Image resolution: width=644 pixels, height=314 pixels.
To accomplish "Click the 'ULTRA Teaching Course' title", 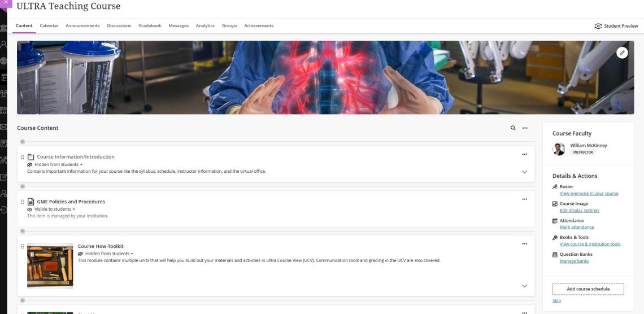I will tap(68, 6).
